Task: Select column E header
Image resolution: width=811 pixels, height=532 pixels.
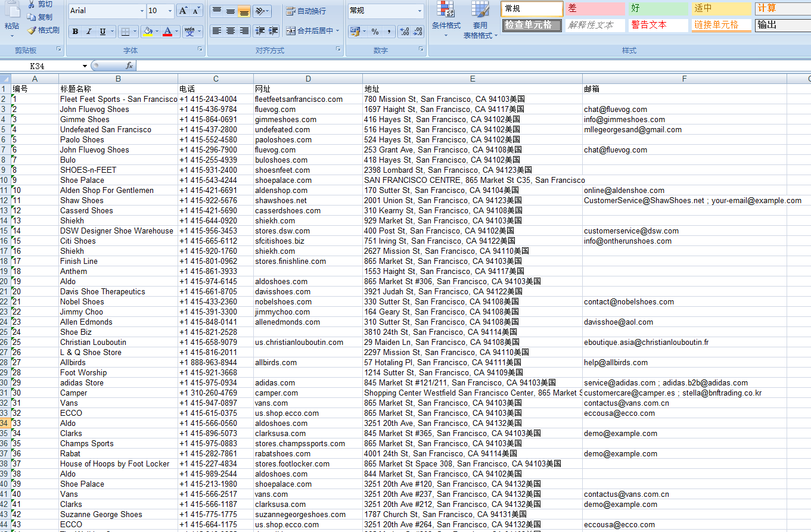Action: click(473, 79)
